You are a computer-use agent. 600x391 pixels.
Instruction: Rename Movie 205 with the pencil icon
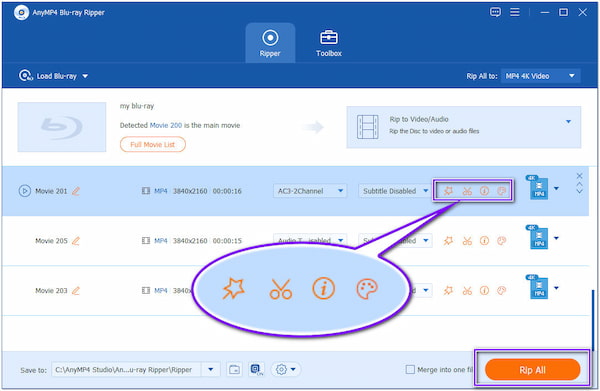76,241
